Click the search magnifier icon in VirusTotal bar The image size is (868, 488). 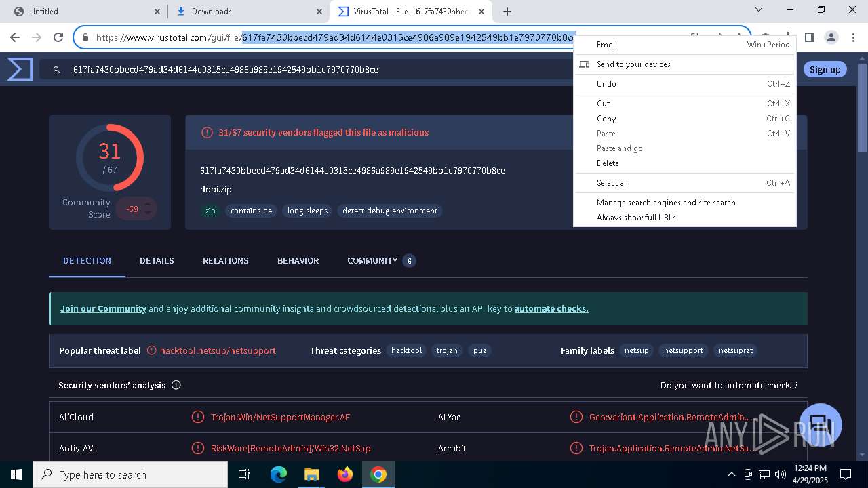pyautogui.click(x=58, y=69)
